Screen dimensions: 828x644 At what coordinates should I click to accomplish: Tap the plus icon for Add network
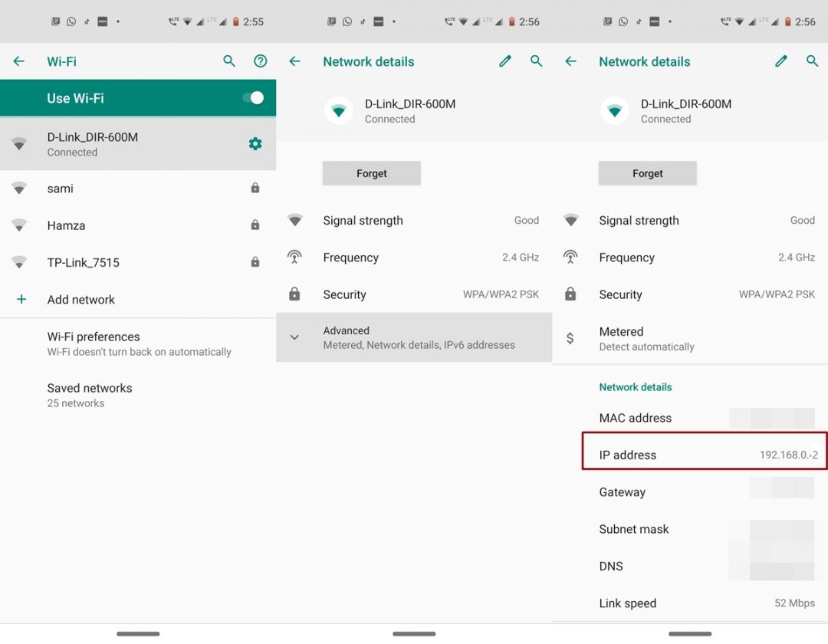[x=21, y=300]
